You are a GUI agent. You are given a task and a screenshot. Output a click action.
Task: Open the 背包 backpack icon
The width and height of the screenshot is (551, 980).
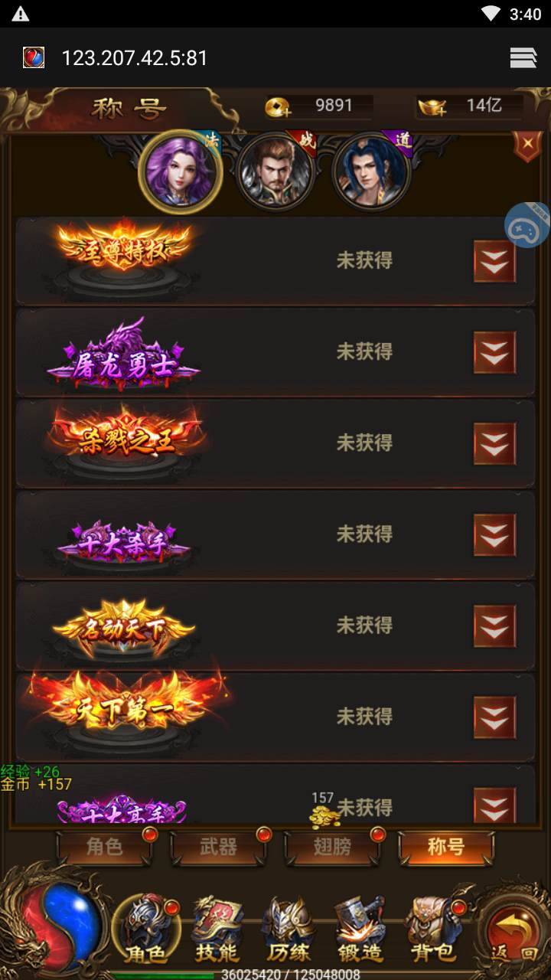click(433, 929)
